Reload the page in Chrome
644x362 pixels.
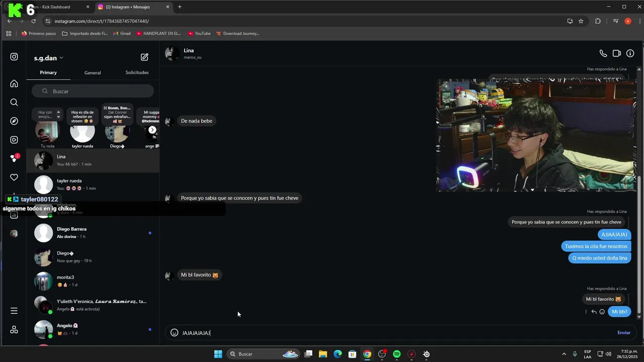point(34,21)
